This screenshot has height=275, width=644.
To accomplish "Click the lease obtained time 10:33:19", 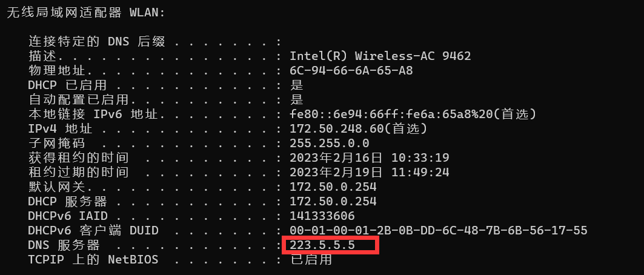I will tap(420, 157).
